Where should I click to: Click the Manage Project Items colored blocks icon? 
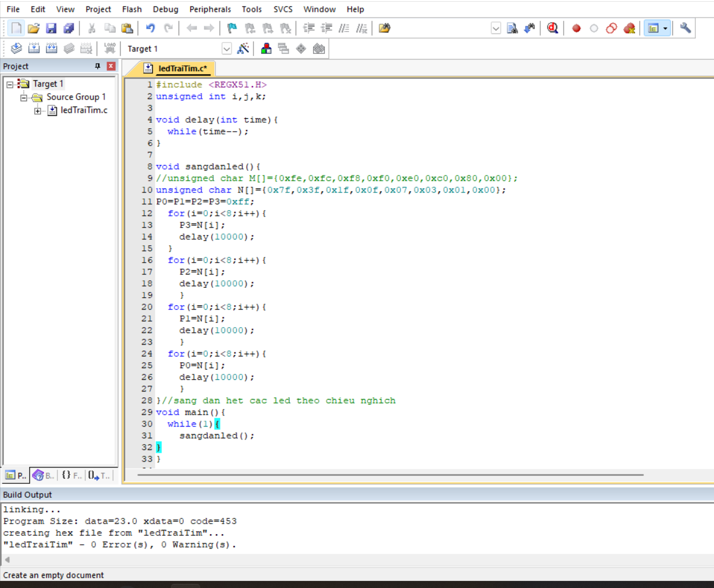point(266,49)
